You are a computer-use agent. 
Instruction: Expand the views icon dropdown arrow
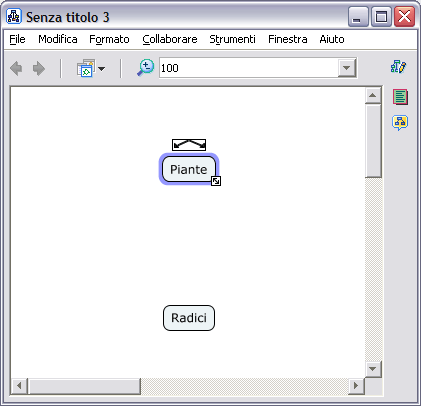102,69
